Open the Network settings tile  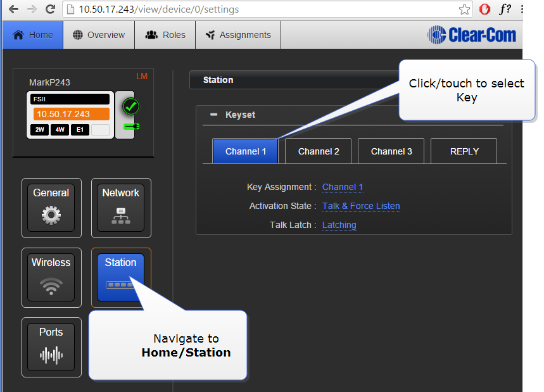click(120, 206)
